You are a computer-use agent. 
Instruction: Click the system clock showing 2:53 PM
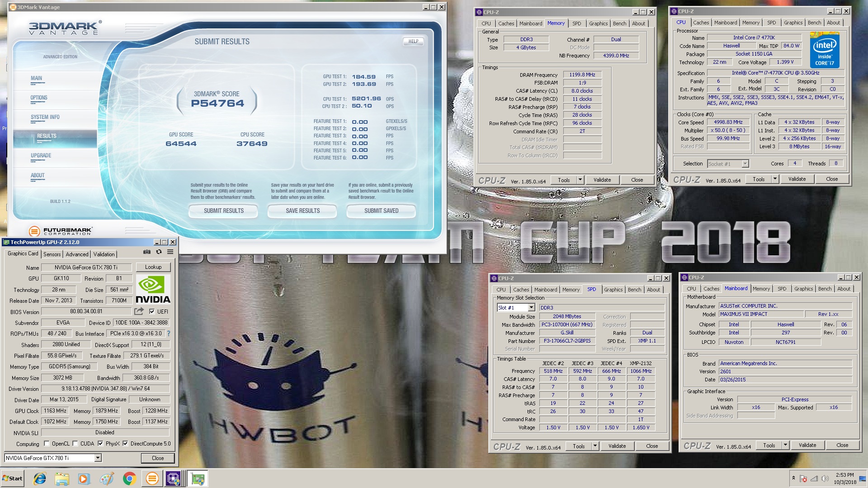pyautogui.click(x=844, y=475)
